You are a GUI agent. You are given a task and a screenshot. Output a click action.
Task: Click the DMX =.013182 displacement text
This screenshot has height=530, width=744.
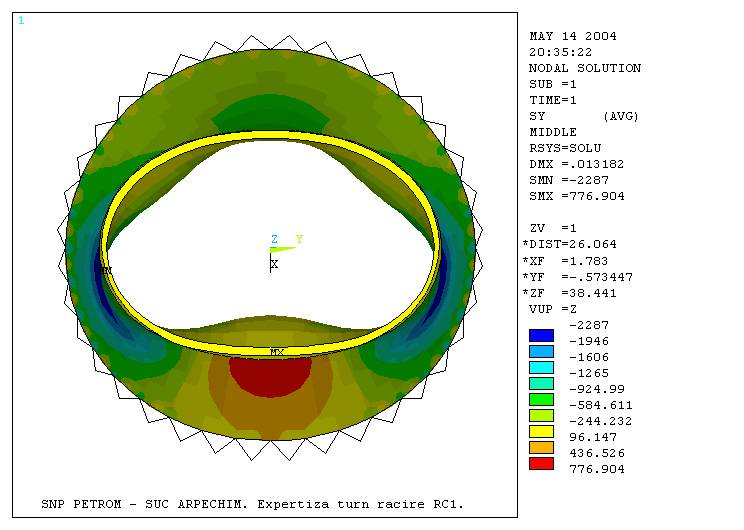click(576, 164)
